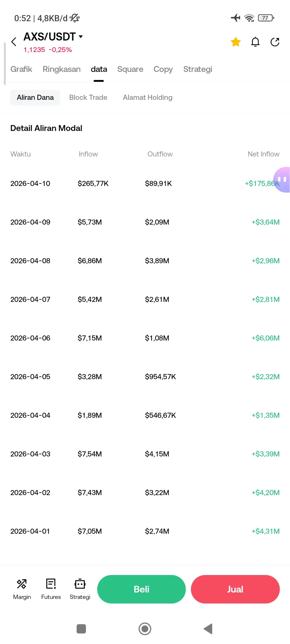Select the Alamat Holding sub-tab

(147, 97)
